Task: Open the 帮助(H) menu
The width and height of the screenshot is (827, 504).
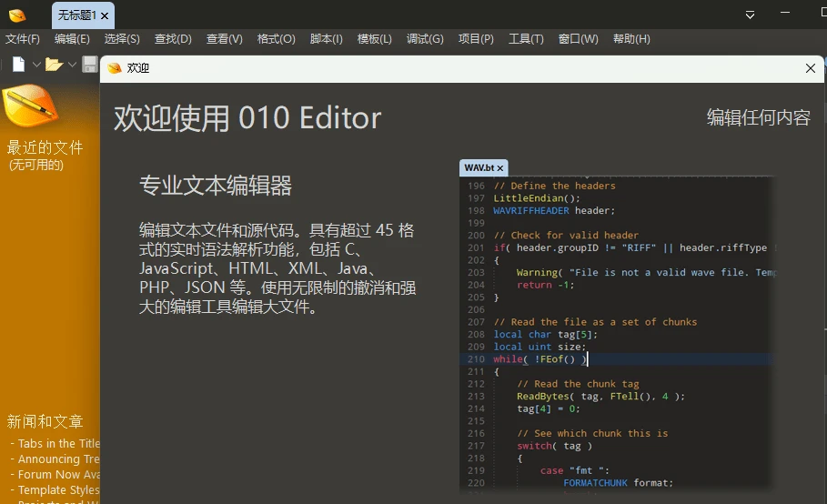Action: (631, 39)
